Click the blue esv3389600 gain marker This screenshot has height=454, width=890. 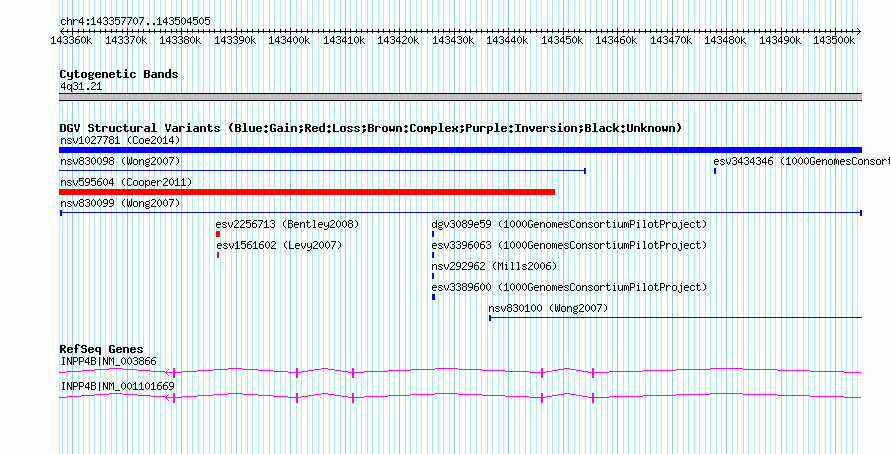[x=434, y=297]
